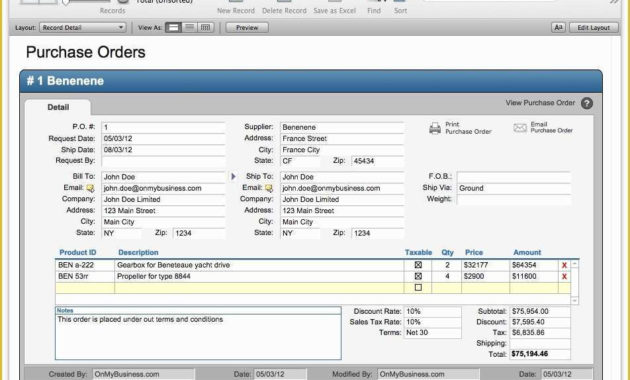Click the $32177 price cell

485,265
